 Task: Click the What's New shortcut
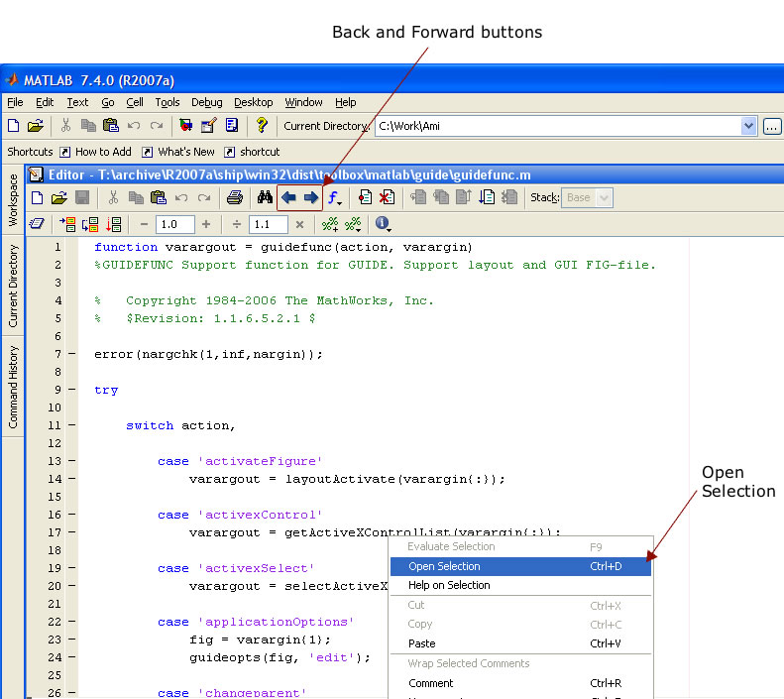tap(184, 152)
